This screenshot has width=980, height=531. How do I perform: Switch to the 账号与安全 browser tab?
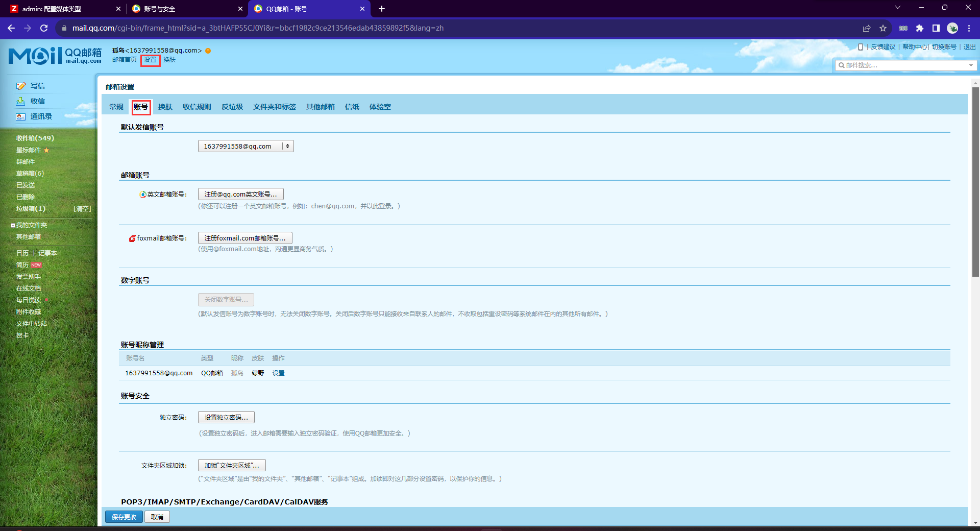(x=186, y=9)
